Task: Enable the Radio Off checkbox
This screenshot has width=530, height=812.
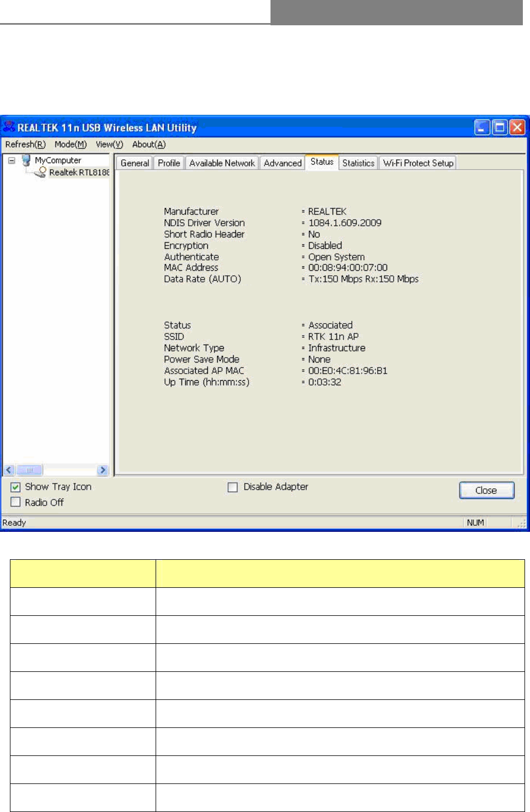Action: [15, 502]
